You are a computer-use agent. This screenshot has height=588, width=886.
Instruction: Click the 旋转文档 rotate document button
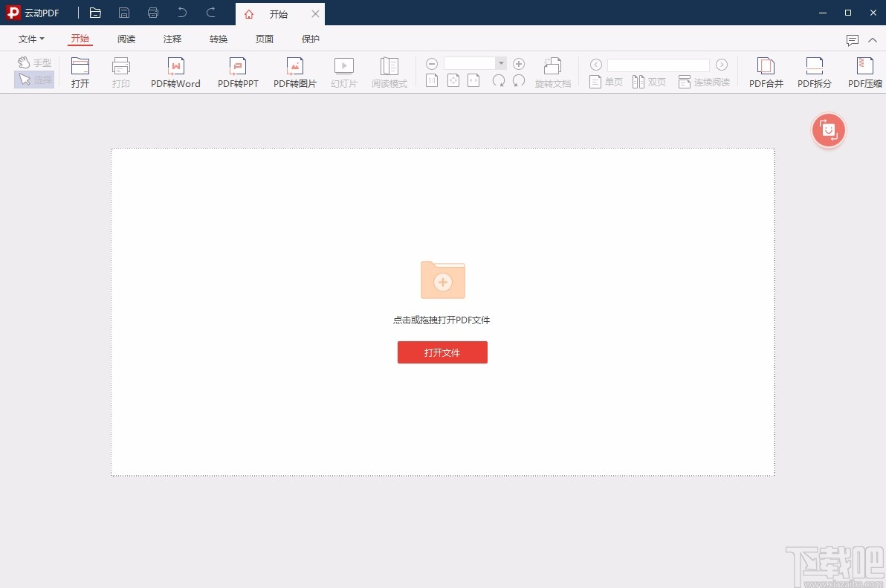click(x=552, y=73)
